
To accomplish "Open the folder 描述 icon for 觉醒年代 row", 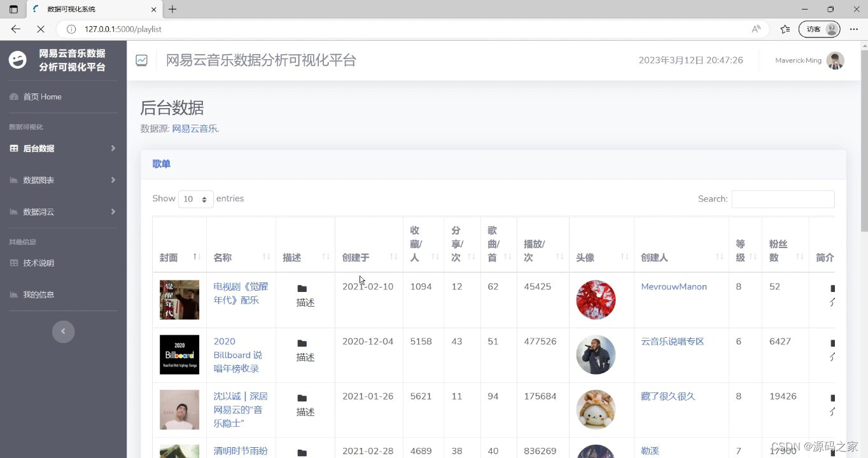I will [302, 289].
